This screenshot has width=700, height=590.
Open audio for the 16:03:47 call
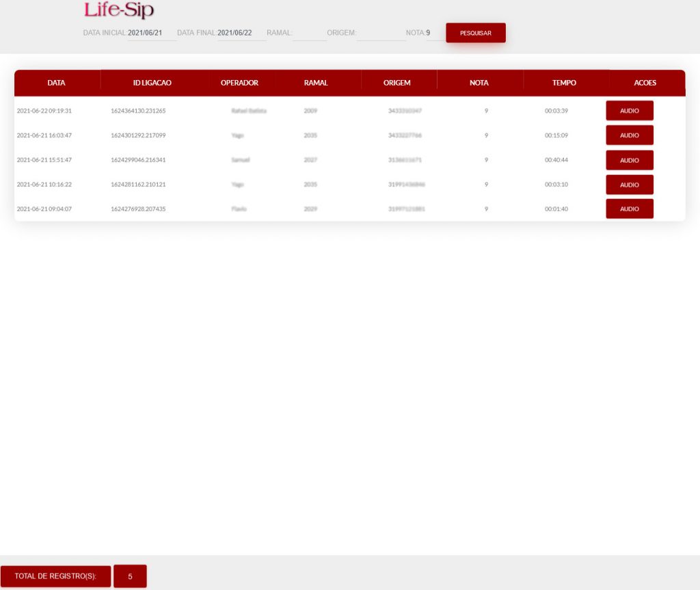pos(629,135)
